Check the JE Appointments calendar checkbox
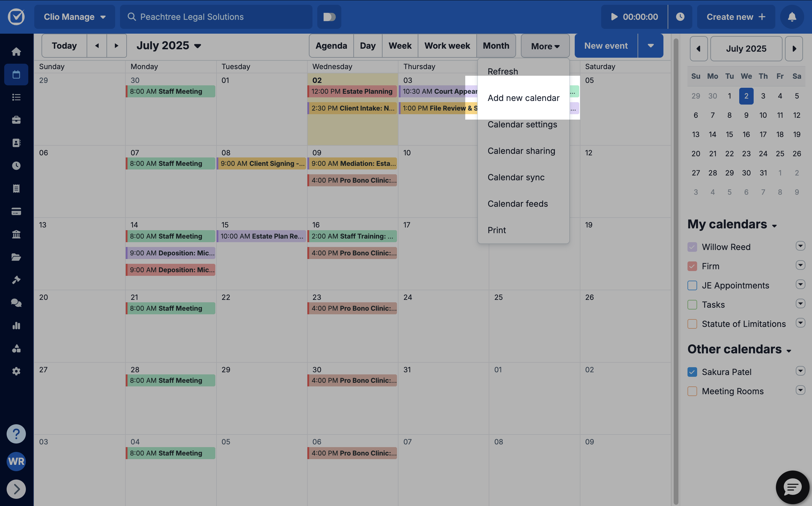 (692, 285)
